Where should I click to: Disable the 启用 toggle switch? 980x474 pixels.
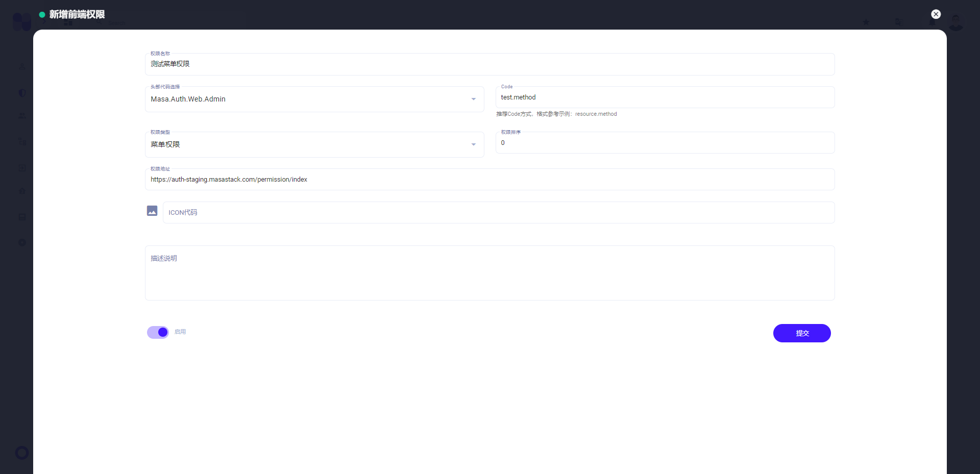(158, 332)
